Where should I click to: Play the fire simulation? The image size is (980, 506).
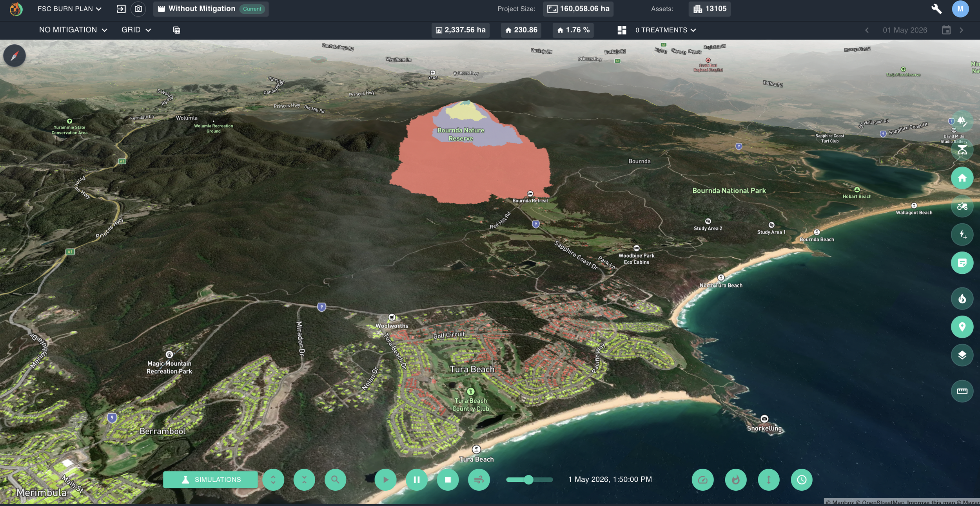pyautogui.click(x=385, y=479)
